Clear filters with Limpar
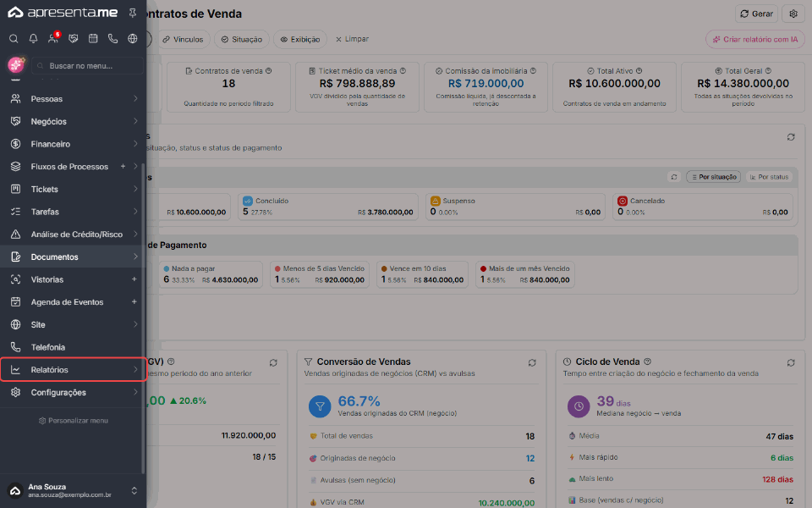The height and width of the screenshot is (508, 812). tap(352, 39)
